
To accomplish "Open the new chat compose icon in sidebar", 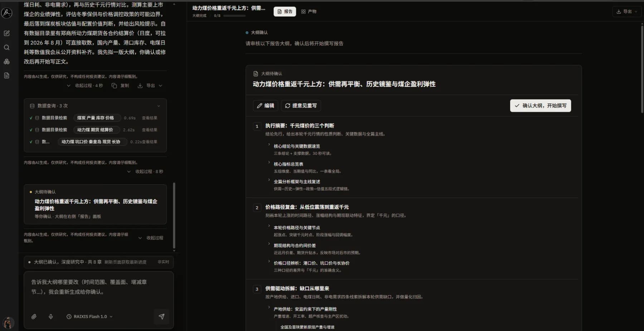I will (6, 33).
